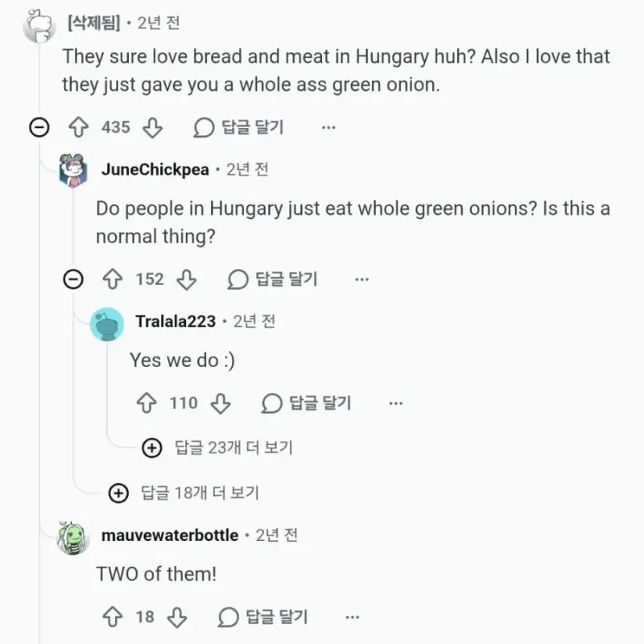
Task: Open more options menu on JuneChickpea's comment
Action: 361,279
